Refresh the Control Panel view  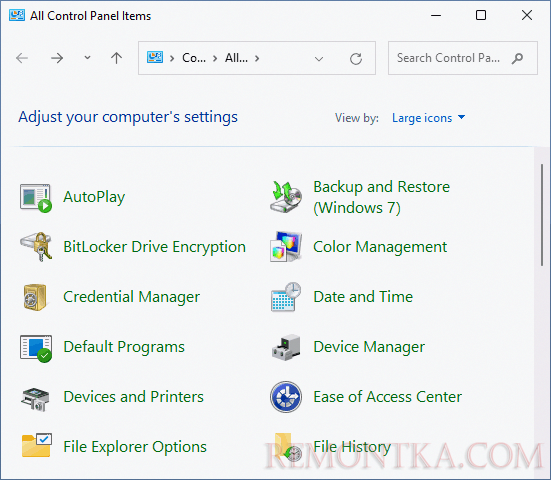click(356, 59)
